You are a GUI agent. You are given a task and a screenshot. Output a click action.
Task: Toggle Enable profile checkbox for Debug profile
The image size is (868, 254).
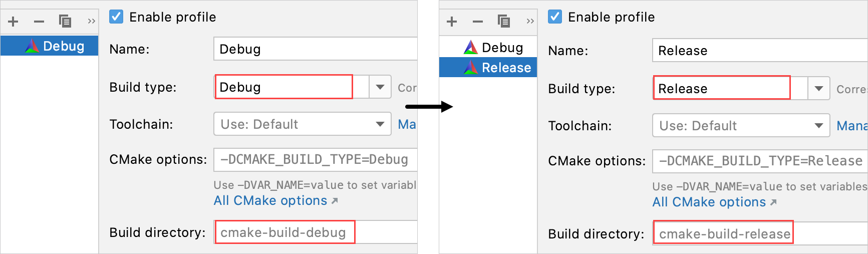(116, 17)
